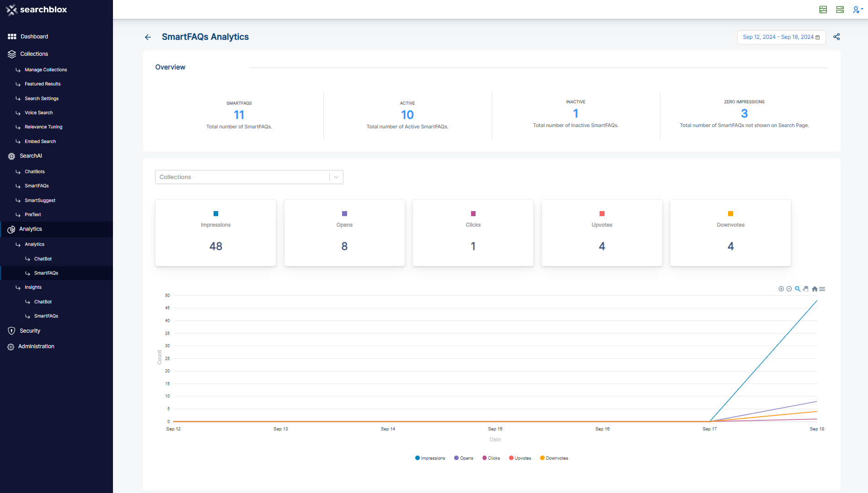
Task: Activate the selection zoom magnifier tool
Action: click(798, 289)
